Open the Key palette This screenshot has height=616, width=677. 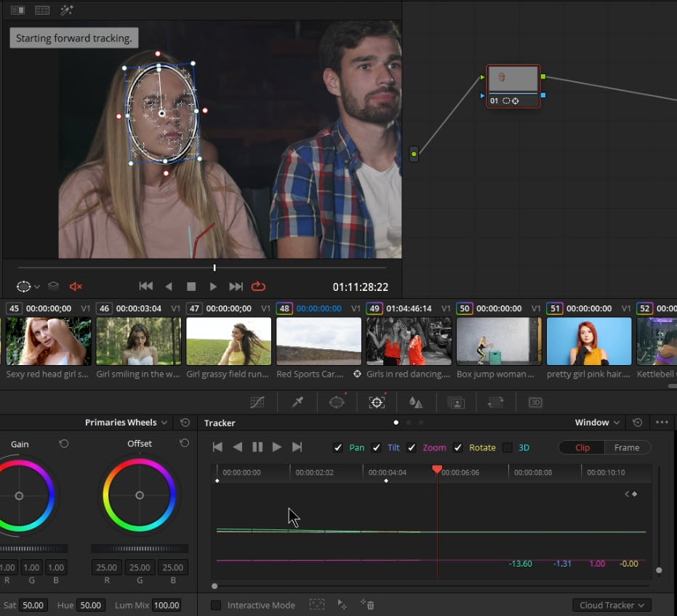click(x=456, y=403)
